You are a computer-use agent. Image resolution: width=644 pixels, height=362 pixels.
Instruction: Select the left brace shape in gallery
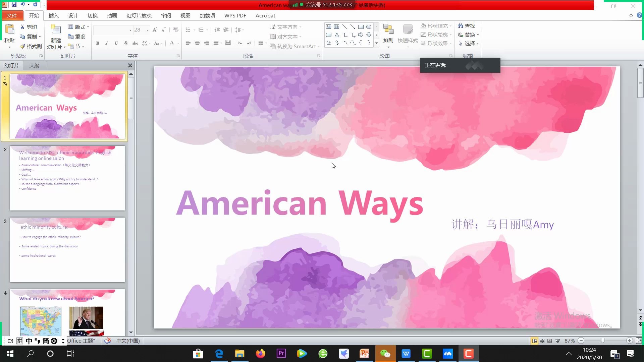click(361, 43)
